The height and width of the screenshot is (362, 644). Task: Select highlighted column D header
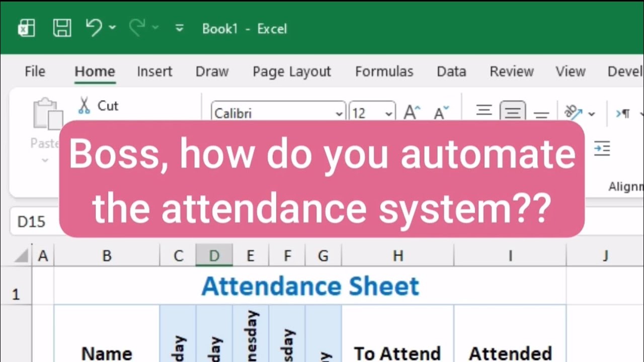click(214, 256)
